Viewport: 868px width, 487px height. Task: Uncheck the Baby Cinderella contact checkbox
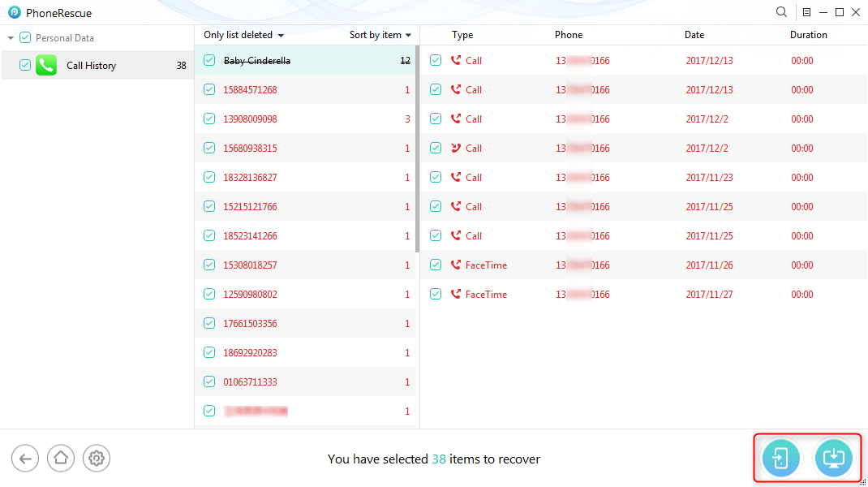209,60
